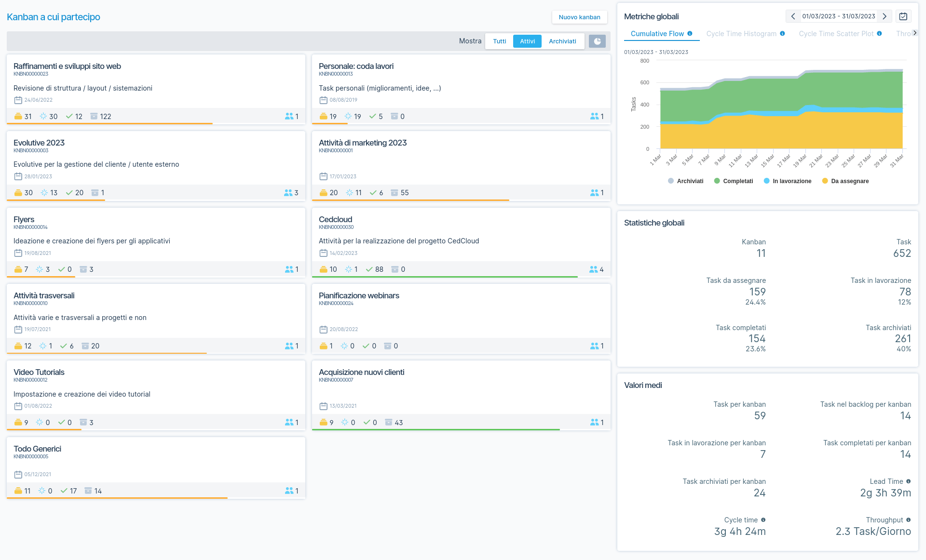Click the info icon next to Cumulative Flow
This screenshot has height=560, width=926.
(x=691, y=33)
